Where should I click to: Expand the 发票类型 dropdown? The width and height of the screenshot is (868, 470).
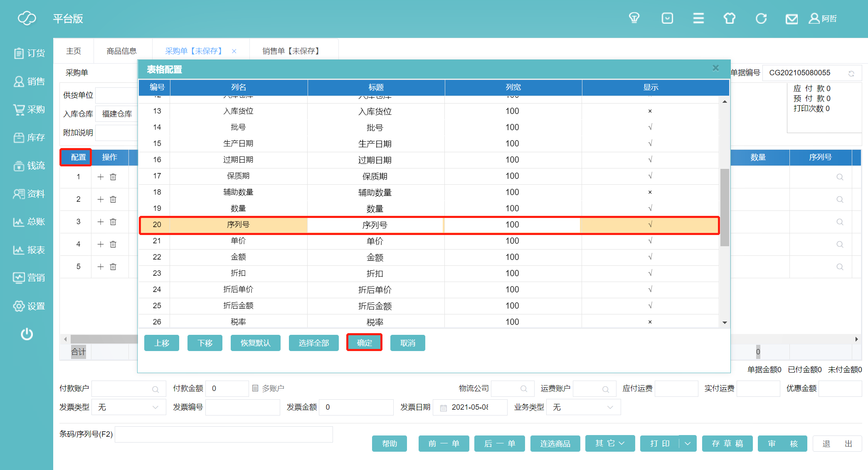click(155, 407)
